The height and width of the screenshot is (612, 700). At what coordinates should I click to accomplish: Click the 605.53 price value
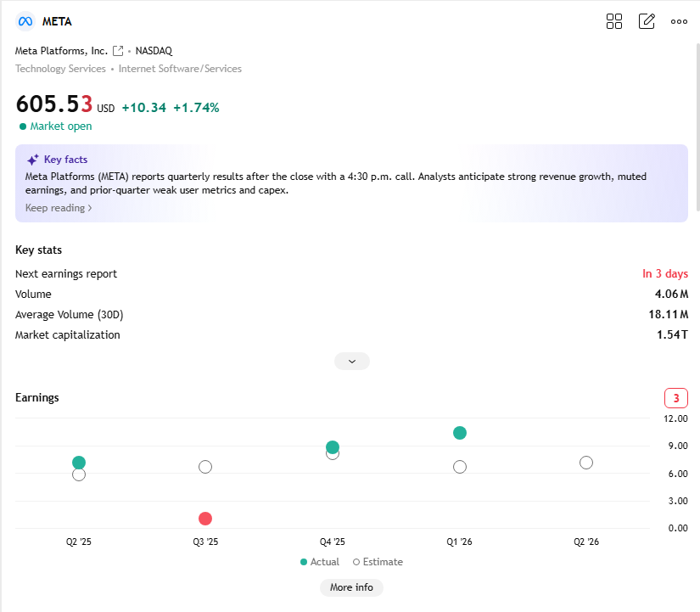tap(54, 104)
